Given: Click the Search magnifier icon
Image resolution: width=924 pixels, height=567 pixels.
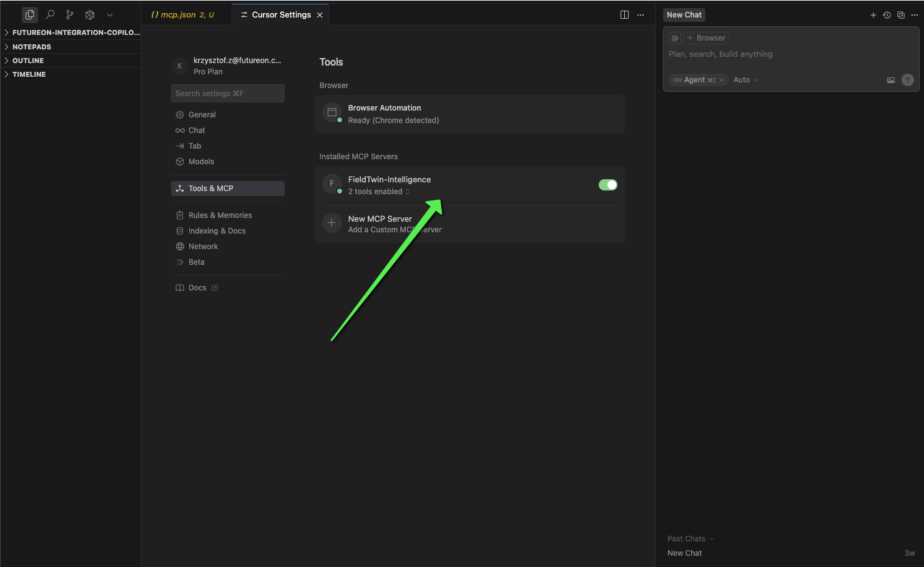Looking at the screenshot, I should 50,14.
